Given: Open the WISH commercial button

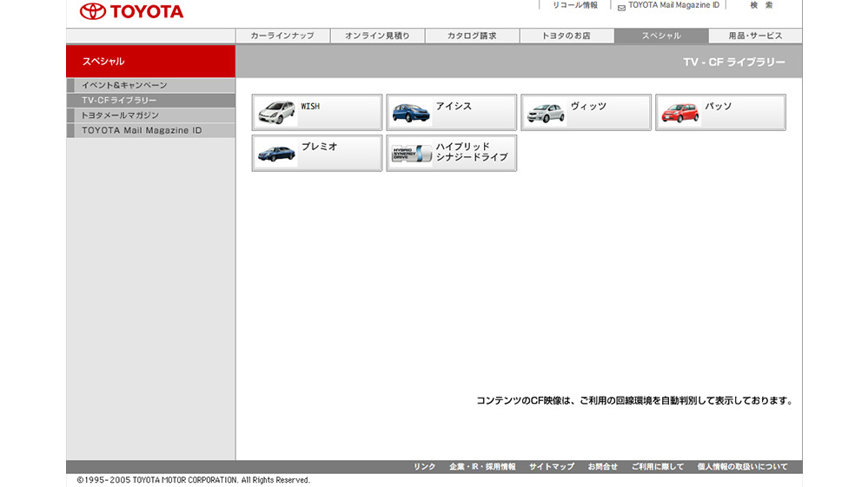Looking at the screenshot, I should click(317, 112).
